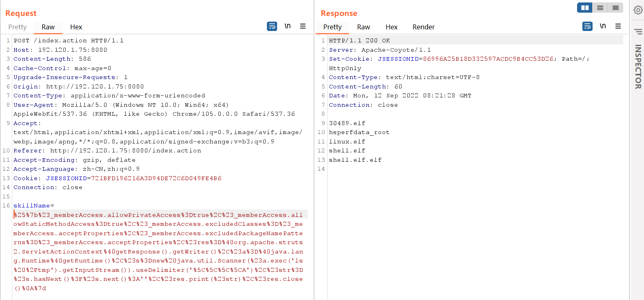Select combined tabbed layout icon

pos(615,8)
